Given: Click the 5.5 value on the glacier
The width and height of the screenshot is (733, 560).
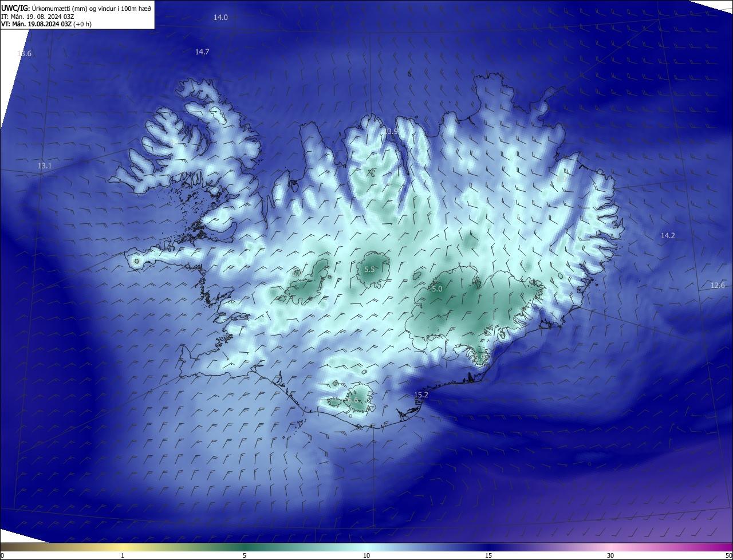Looking at the screenshot, I should point(369,269).
